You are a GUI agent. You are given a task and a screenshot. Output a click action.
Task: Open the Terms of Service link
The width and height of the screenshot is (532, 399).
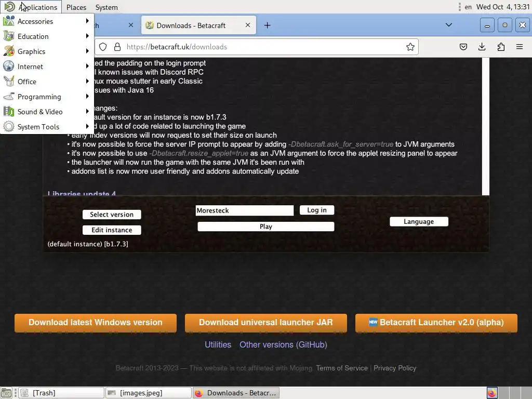pos(342,368)
